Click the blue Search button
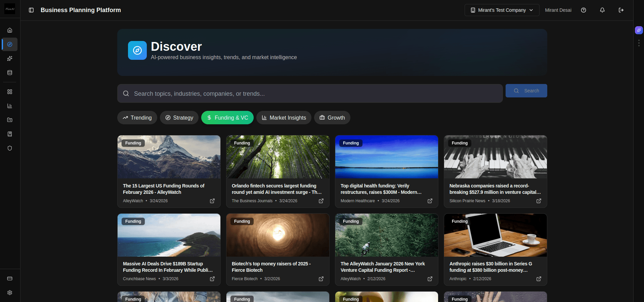The width and height of the screenshot is (644, 302). (526, 91)
